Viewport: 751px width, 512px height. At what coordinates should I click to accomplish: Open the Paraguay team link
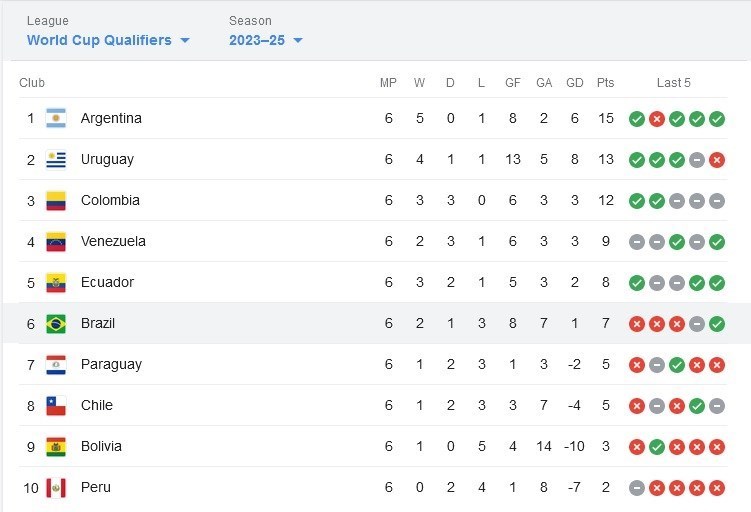pyautogui.click(x=111, y=364)
